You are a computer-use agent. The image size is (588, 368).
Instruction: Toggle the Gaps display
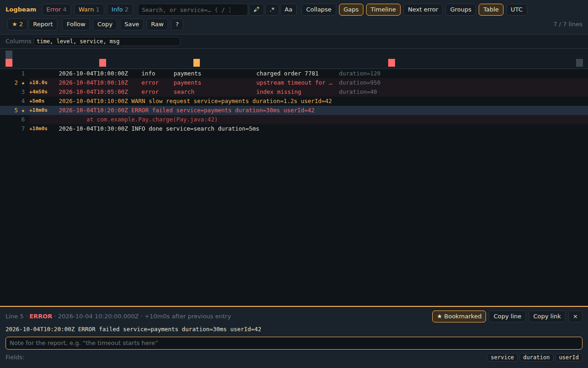tap(351, 10)
